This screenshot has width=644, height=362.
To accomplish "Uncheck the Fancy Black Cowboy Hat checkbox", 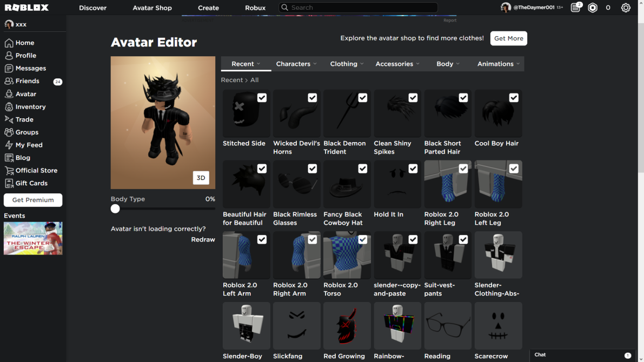I will click(363, 169).
